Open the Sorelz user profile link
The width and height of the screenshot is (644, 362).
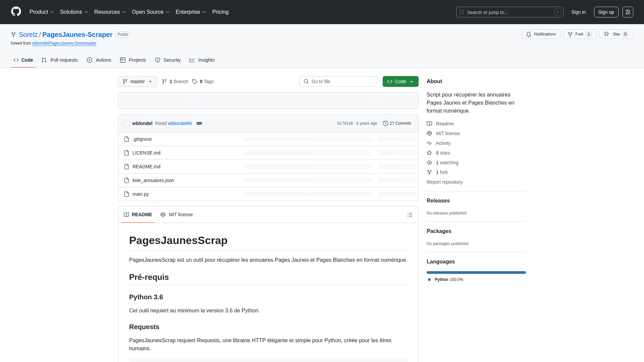(28, 35)
